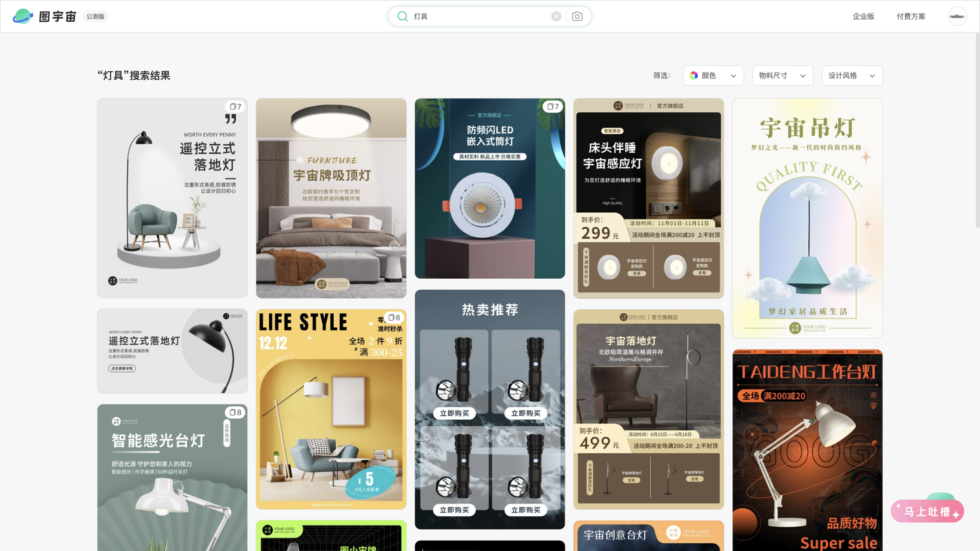Screen dimensions: 980x551
Task: Click the 7-page badge on 遥控立式落地灯 card
Action: (x=235, y=106)
